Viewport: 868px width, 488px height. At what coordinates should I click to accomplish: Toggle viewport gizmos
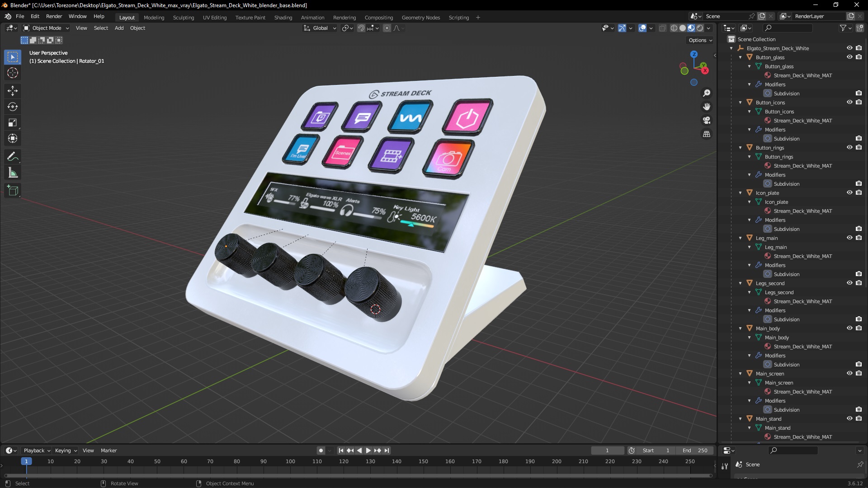coord(622,28)
